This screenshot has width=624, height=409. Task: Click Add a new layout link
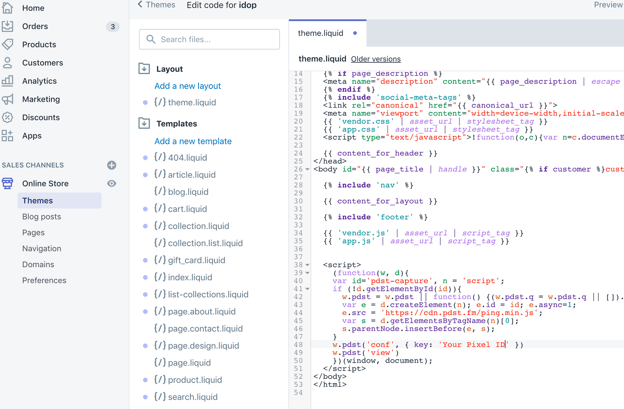click(188, 86)
